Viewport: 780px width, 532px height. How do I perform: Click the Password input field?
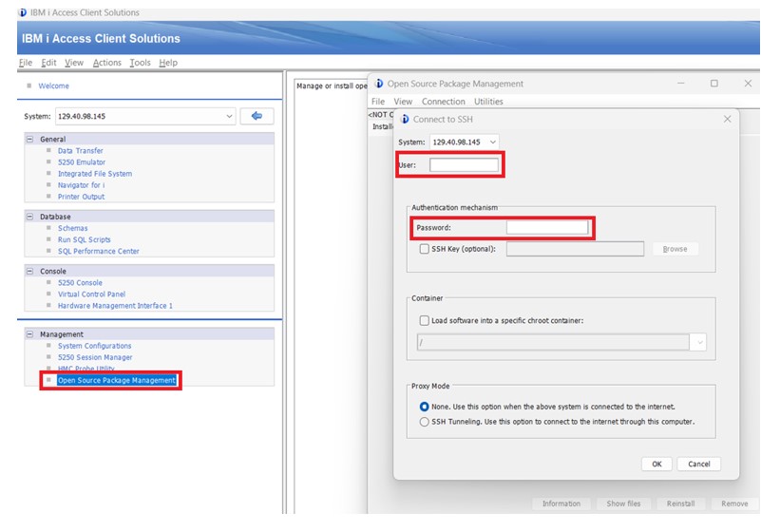pyautogui.click(x=547, y=228)
